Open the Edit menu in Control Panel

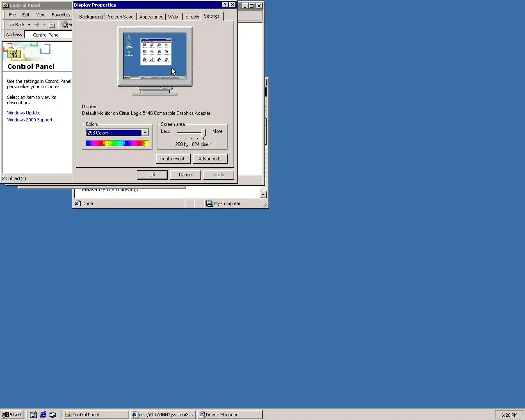coord(26,15)
